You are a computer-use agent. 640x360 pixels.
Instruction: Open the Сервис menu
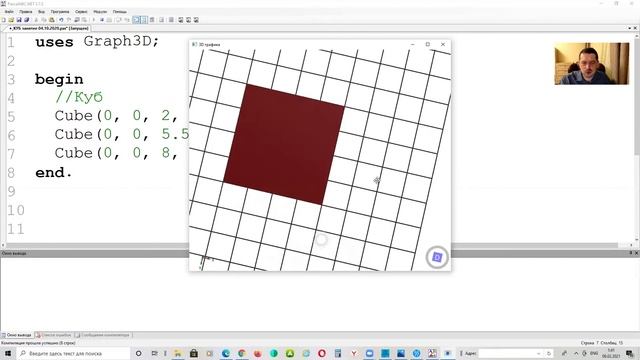81,12
